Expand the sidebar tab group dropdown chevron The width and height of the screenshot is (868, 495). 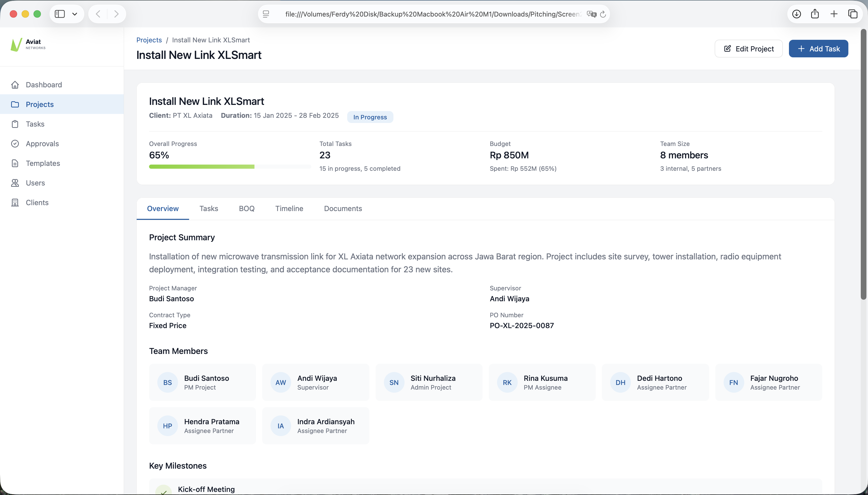point(75,14)
